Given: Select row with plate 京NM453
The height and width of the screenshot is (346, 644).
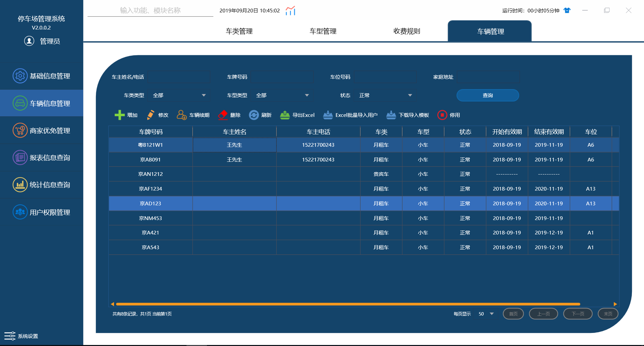Looking at the screenshot, I should 364,218.
